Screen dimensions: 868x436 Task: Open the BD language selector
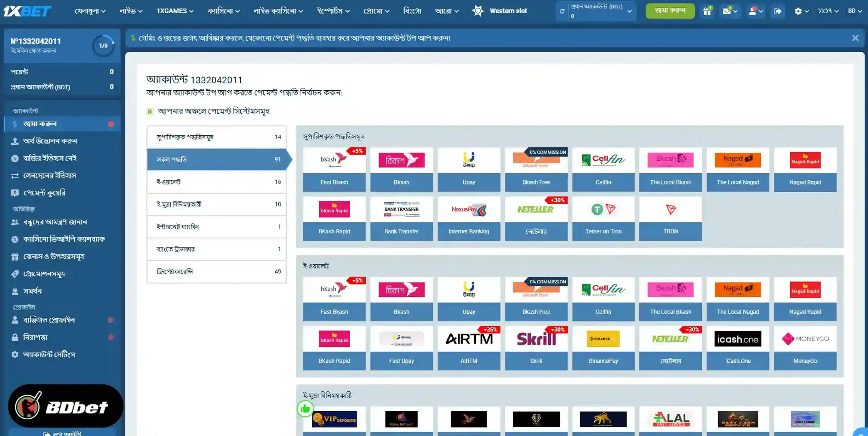(x=855, y=11)
